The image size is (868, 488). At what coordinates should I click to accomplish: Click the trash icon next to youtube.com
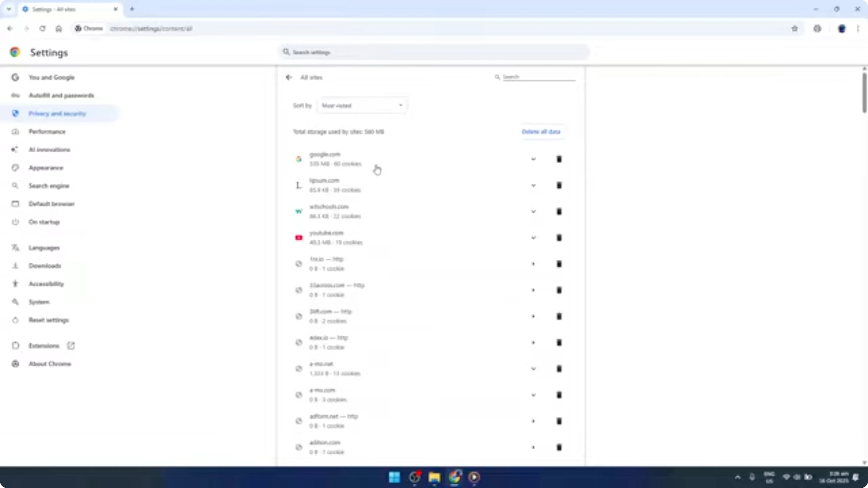click(x=559, y=238)
